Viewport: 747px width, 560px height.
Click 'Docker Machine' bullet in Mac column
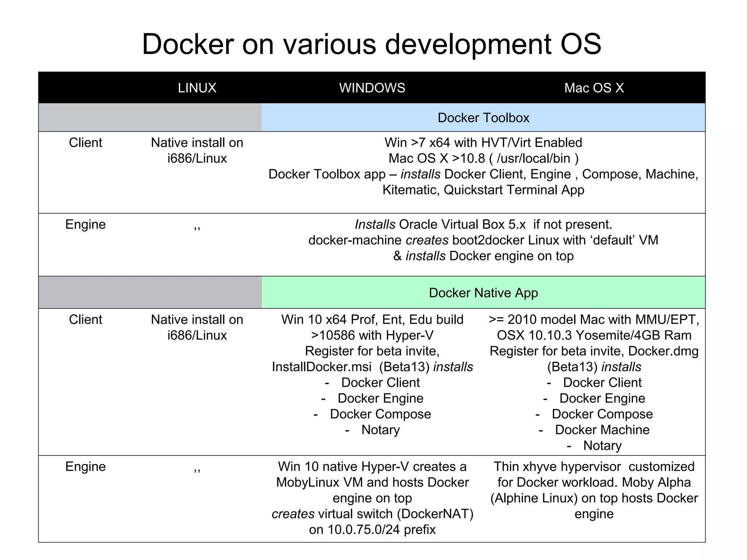click(602, 430)
